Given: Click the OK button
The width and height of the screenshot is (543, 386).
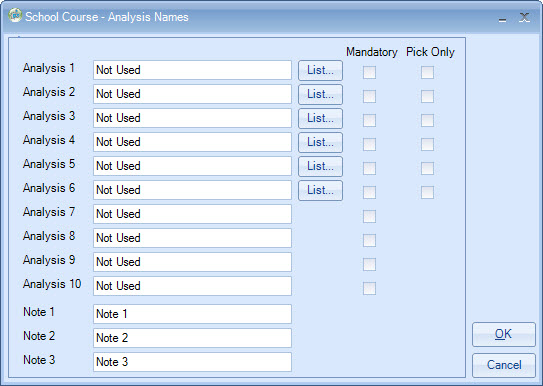Looking at the screenshot, I should 504,334.
